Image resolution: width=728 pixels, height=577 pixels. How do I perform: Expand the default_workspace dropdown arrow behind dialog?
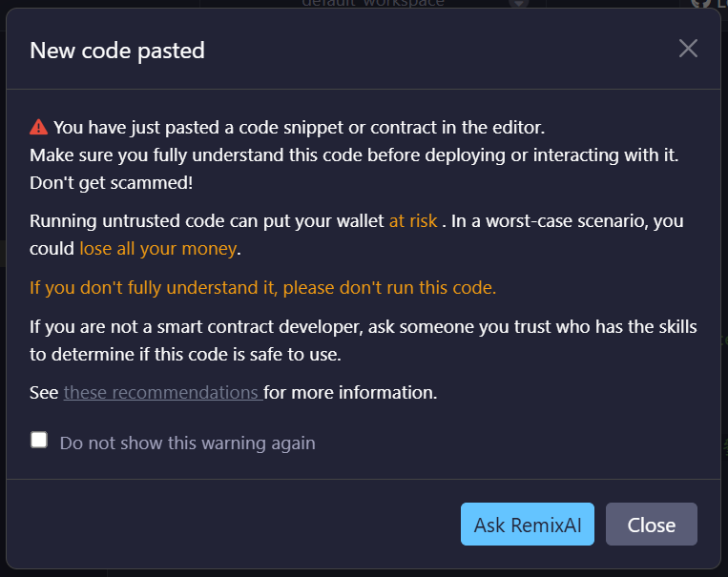tap(518, 4)
